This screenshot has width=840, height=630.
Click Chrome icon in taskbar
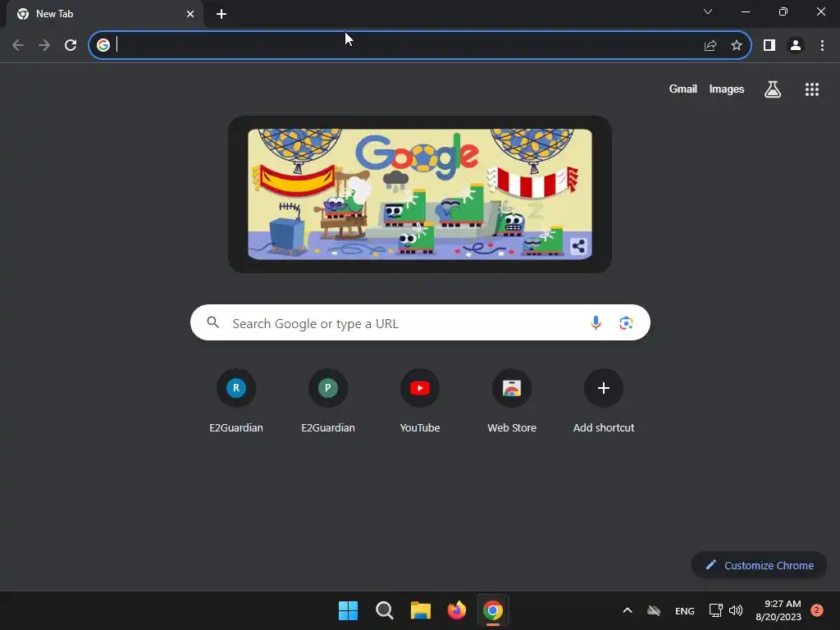493,610
